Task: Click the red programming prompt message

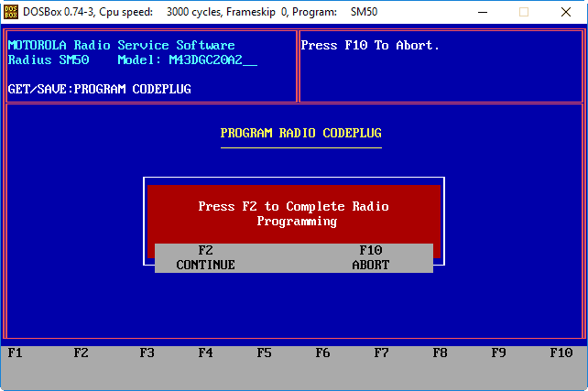Action: tap(293, 213)
